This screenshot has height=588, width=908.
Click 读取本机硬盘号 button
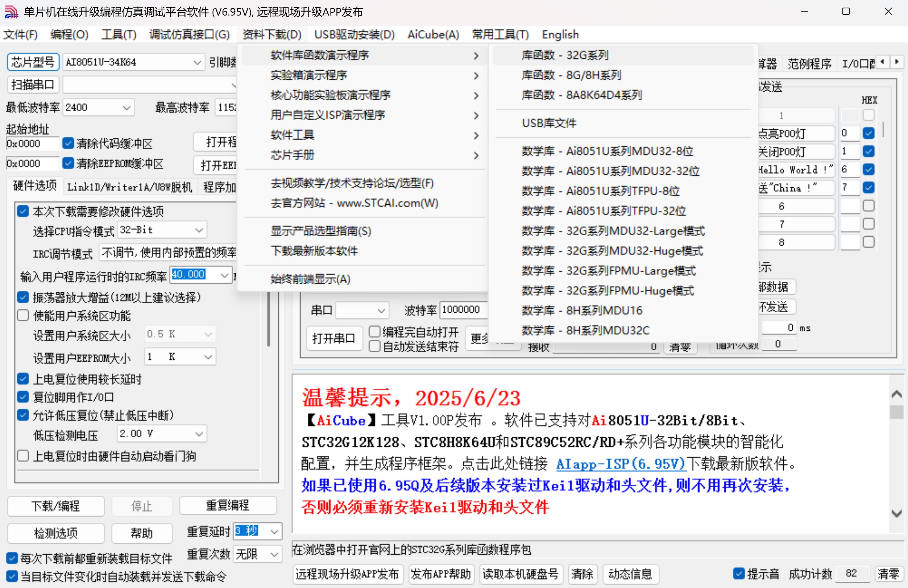coord(521,574)
